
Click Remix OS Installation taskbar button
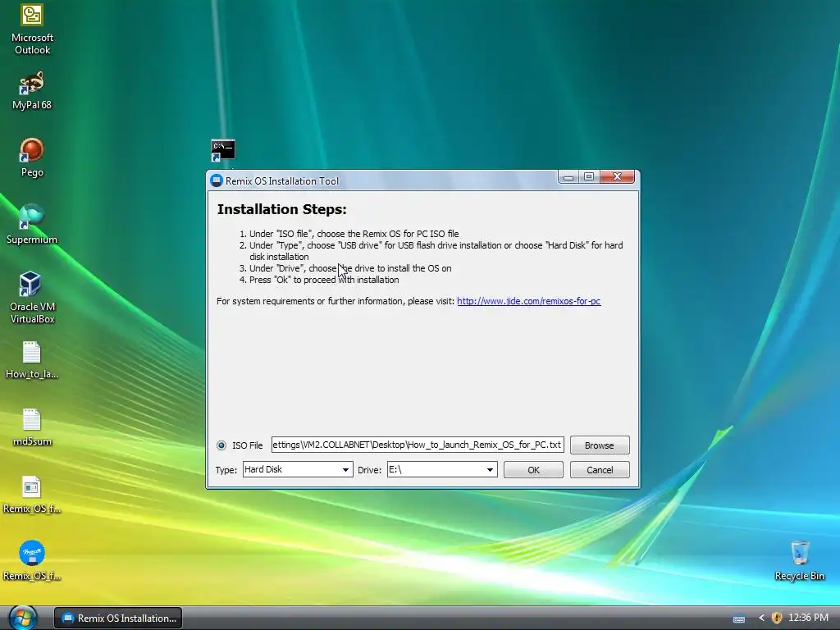118,619
